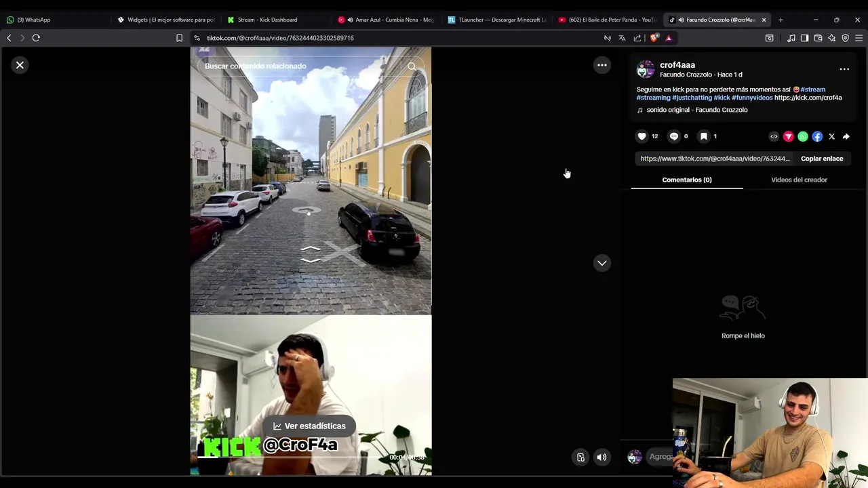Go back with the browser back arrow

[9, 38]
